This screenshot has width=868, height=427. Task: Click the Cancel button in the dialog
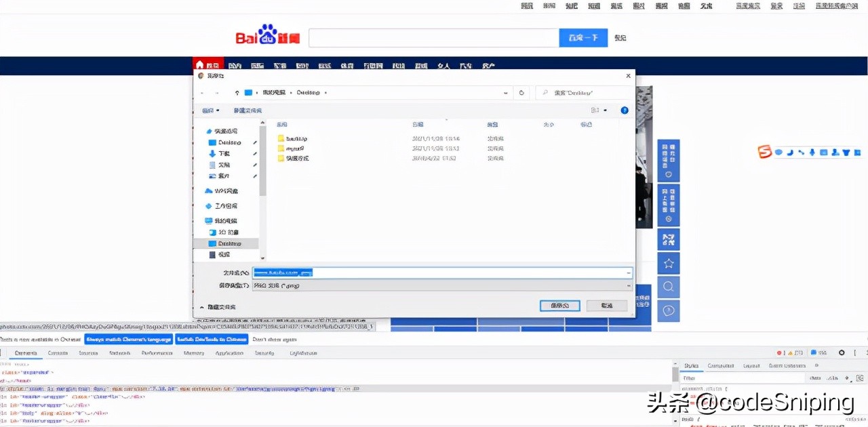click(x=606, y=306)
